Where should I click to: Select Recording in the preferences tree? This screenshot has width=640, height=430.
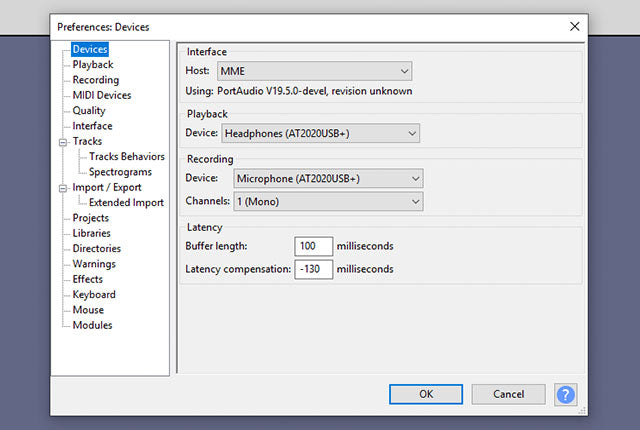95,80
